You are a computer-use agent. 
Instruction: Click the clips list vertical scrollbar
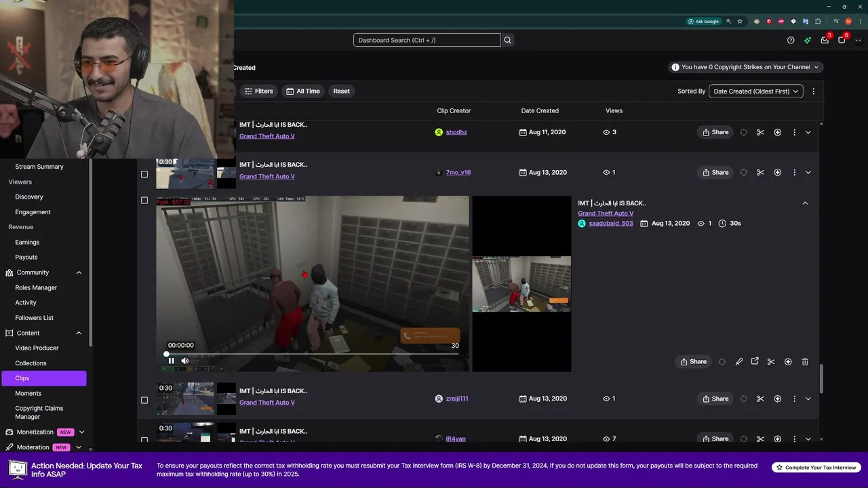821,378
